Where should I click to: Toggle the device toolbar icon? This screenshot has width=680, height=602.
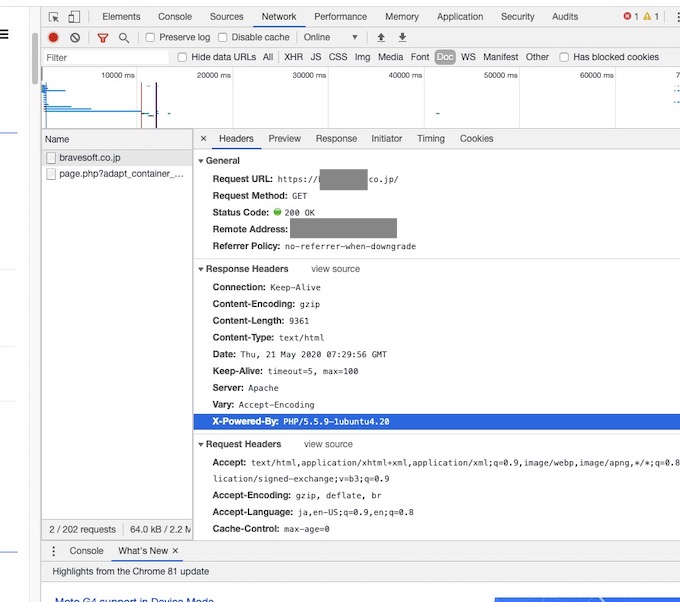[74, 17]
